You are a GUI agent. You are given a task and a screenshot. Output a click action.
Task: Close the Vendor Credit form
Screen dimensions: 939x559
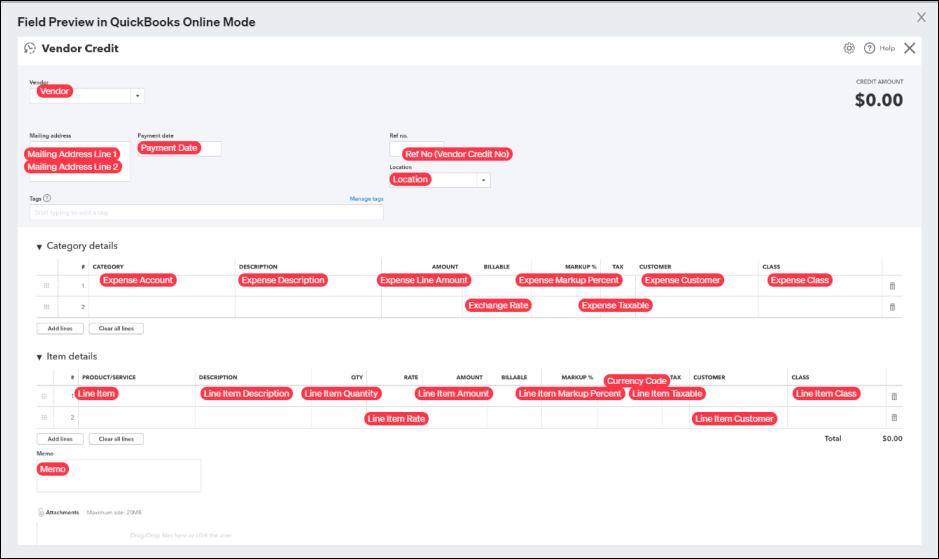click(909, 49)
